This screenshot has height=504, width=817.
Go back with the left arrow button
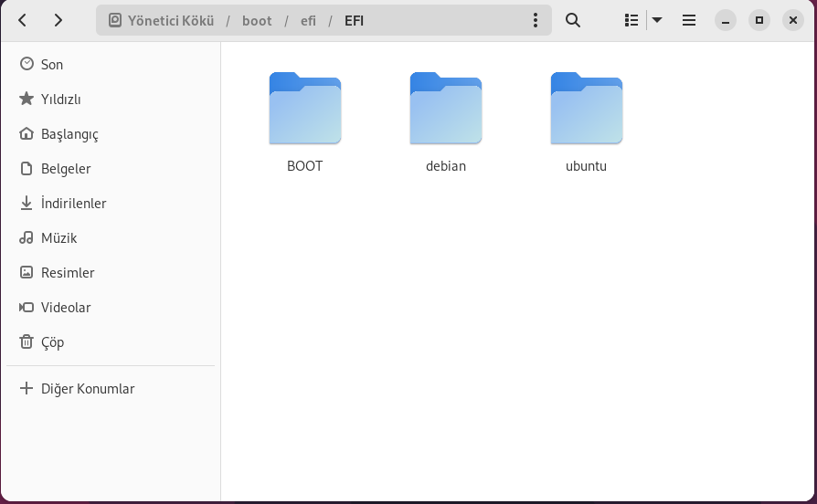pyautogui.click(x=23, y=20)
